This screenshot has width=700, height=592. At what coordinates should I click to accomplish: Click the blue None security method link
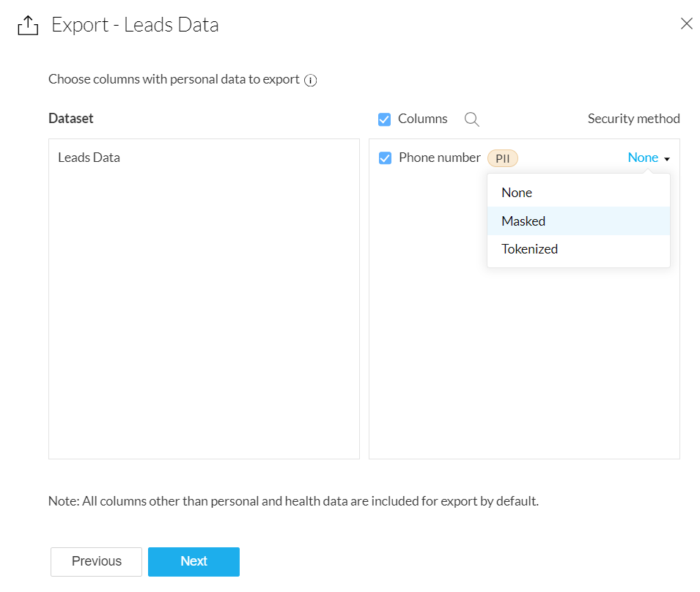point(643,158)
